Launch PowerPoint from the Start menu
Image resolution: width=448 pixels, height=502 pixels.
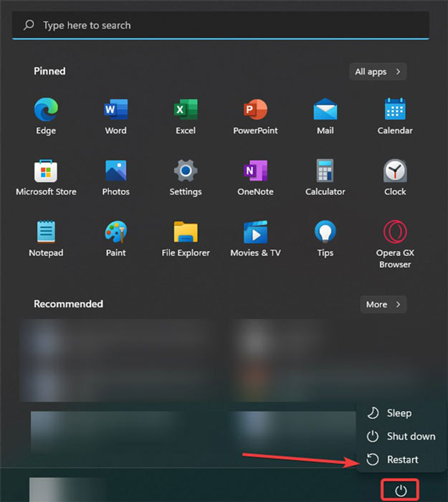[x=255, y=117]
